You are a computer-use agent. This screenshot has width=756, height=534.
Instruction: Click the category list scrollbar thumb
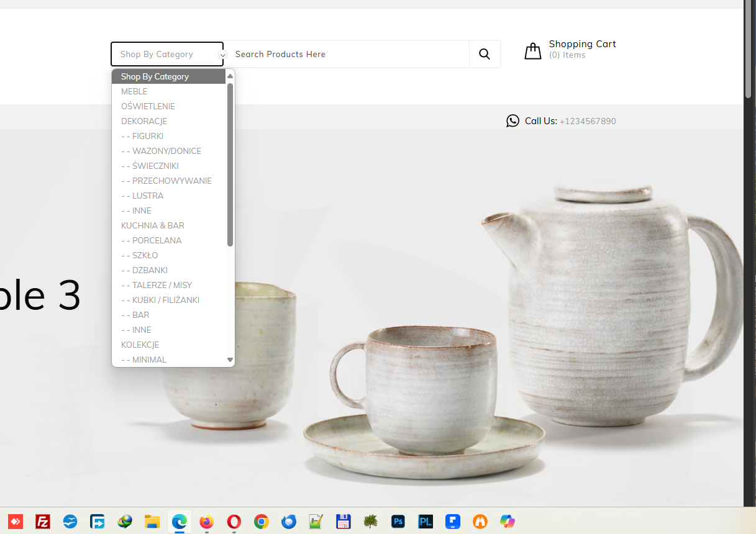(230, 165)
